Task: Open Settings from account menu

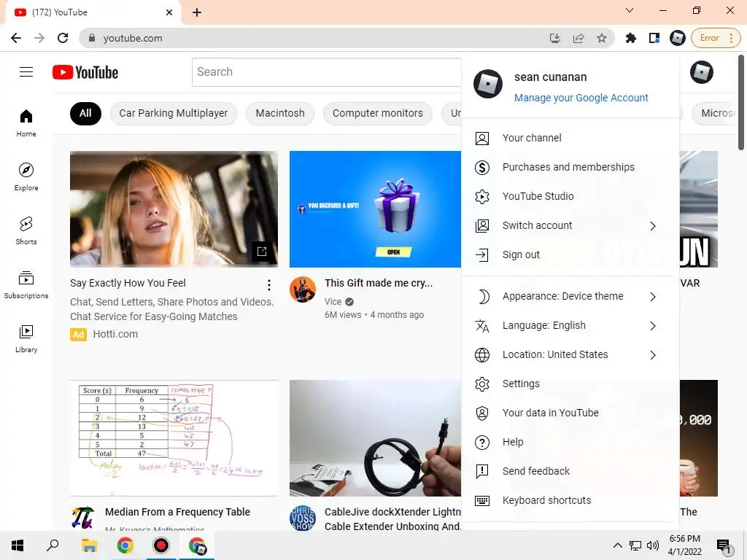Action: click(570, 384)
